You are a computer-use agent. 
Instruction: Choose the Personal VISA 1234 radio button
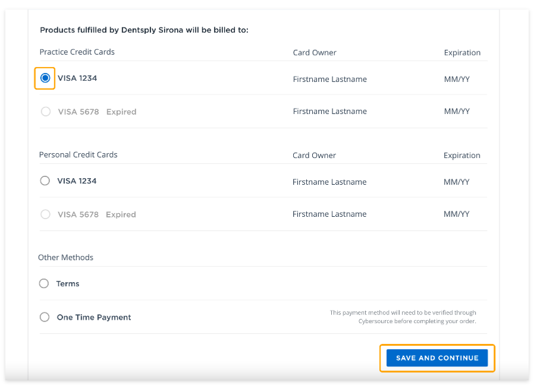pos(45,181)
